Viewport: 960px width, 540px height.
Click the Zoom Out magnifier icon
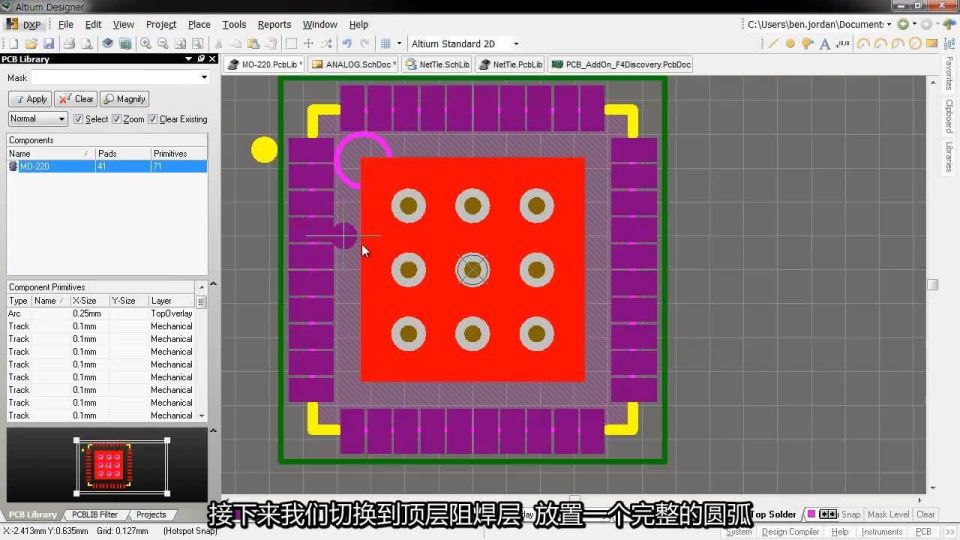tap(163, 44)
